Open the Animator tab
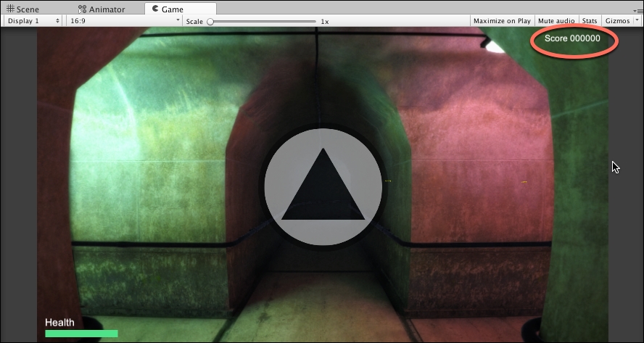 tap(102, 9)
